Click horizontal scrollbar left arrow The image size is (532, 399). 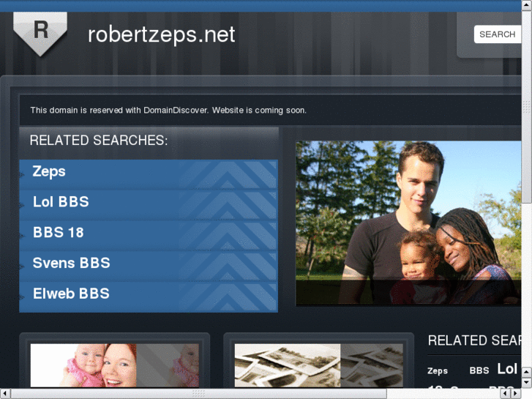[4, 394]
